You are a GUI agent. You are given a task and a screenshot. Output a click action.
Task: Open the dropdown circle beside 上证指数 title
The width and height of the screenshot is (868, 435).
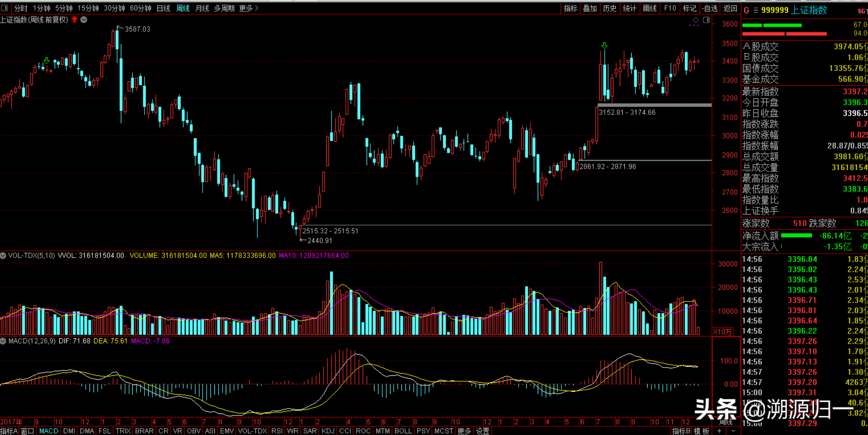pyautogui.click(x=84, y=20)
